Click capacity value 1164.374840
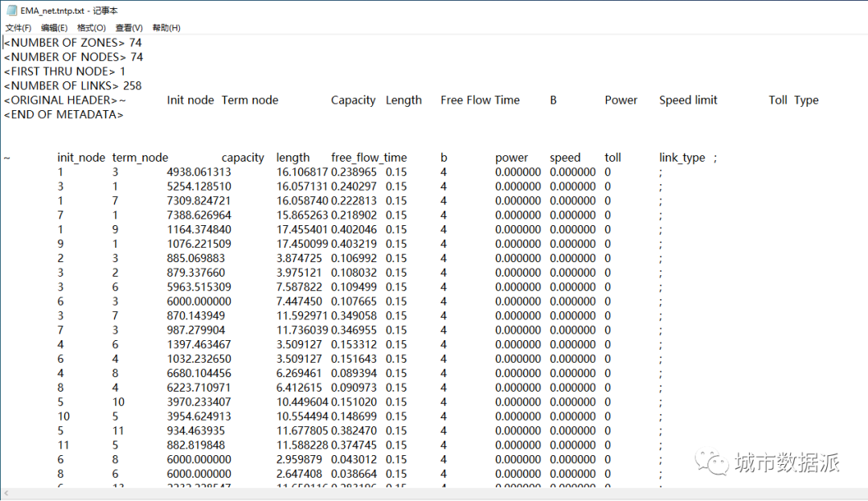 click(199, 230)
